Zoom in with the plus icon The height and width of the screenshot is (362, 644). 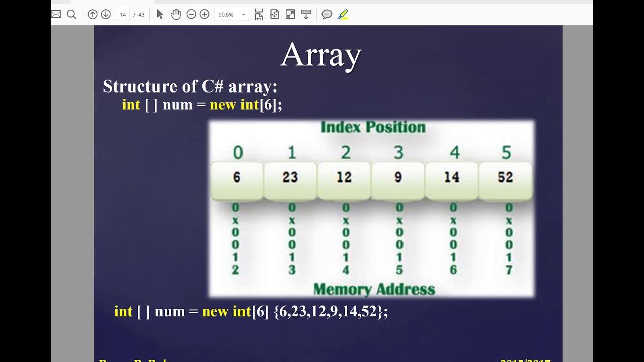pos(204,14)
